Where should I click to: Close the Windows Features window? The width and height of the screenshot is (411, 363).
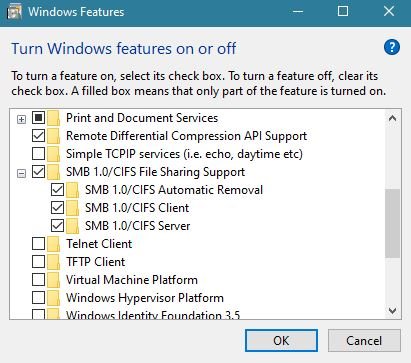click(389, 12)
